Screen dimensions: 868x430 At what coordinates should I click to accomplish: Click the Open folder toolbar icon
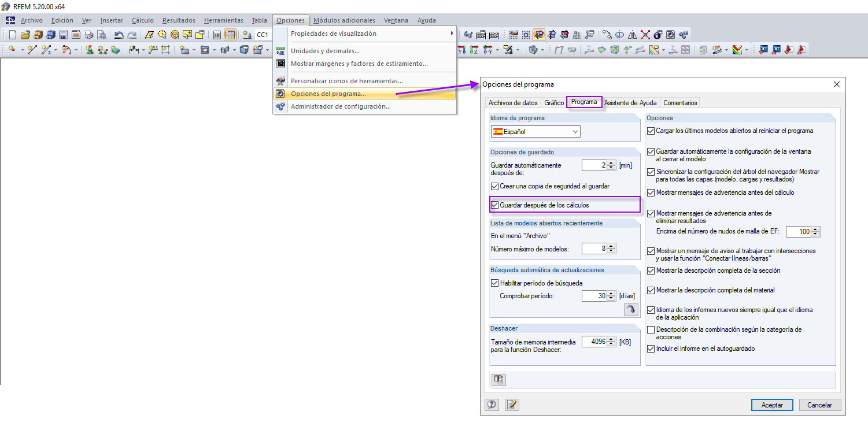(25, 35)
